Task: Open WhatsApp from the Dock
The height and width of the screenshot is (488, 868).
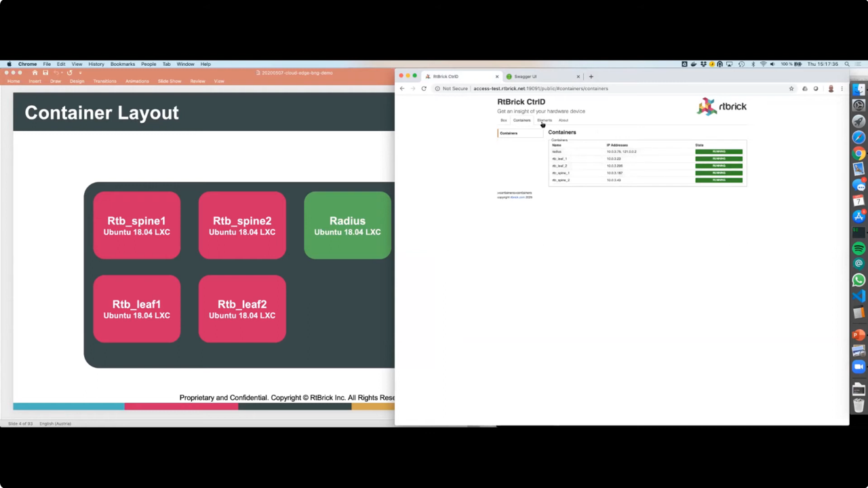Action: point(859,280)
